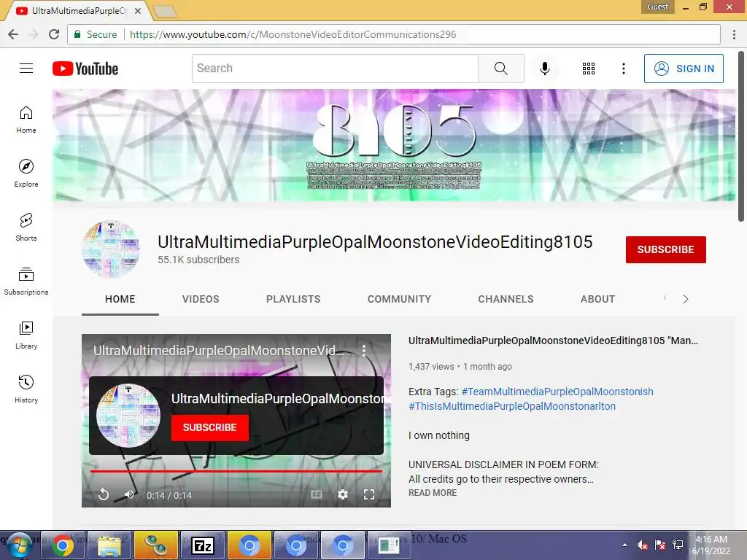Switch to the PLAYLISTS tab
Screen dimensions: 747x560
point(293,299)
